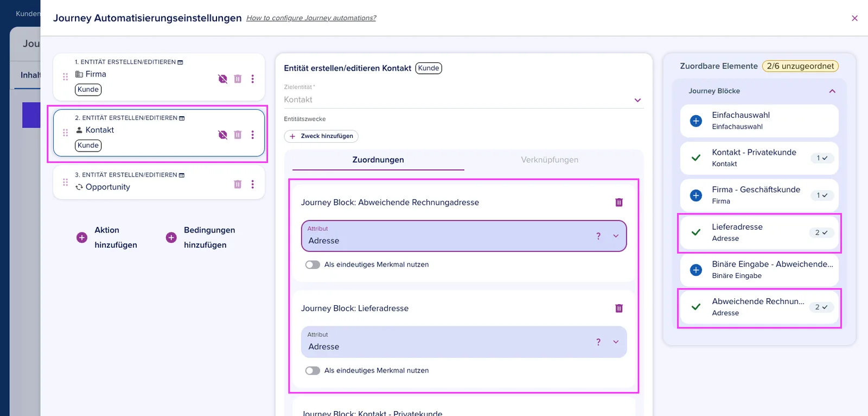
Task: Click the Kunde tag on the Firma step
Action: [88, 90]
